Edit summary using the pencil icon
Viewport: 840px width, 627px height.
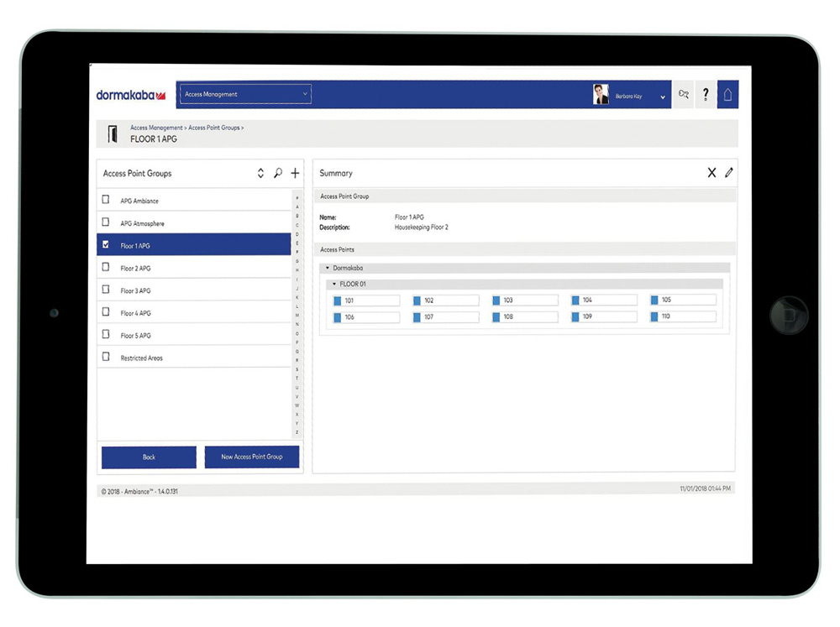[x=728, y=173]
